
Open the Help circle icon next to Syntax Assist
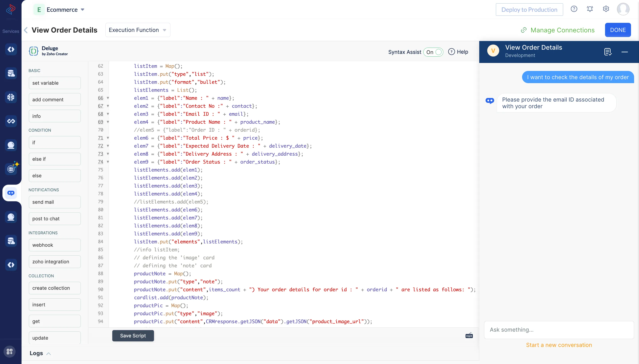pos(451,52)
